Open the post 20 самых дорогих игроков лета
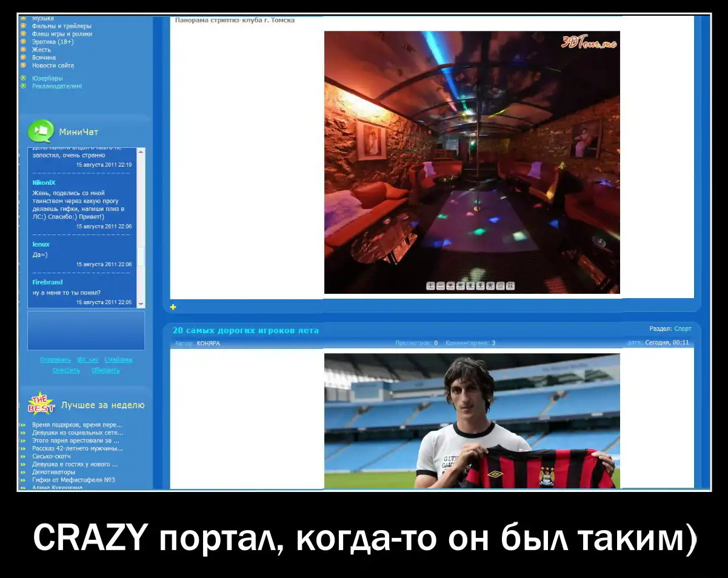 click(x=245, y=330)
